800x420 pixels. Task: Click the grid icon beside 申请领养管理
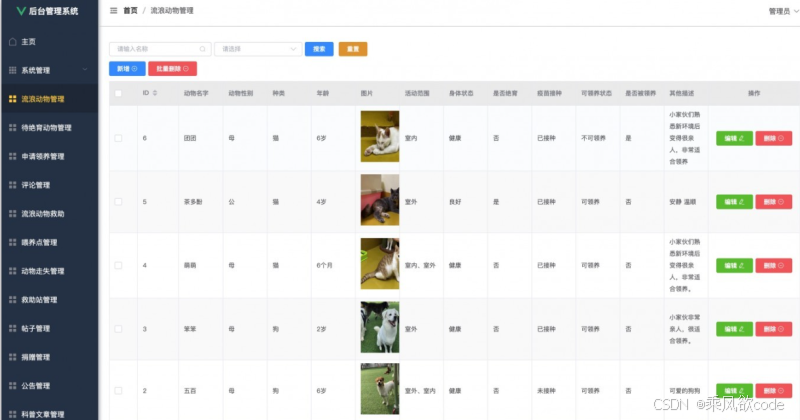[13, 156]
